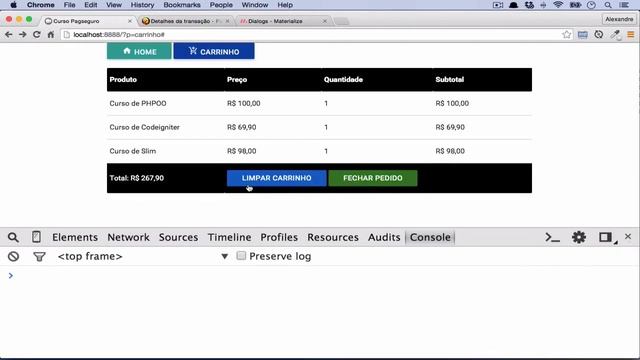Click FECHAR PEDIDO button
640x360 pixels.
click(x=373, y=178)
